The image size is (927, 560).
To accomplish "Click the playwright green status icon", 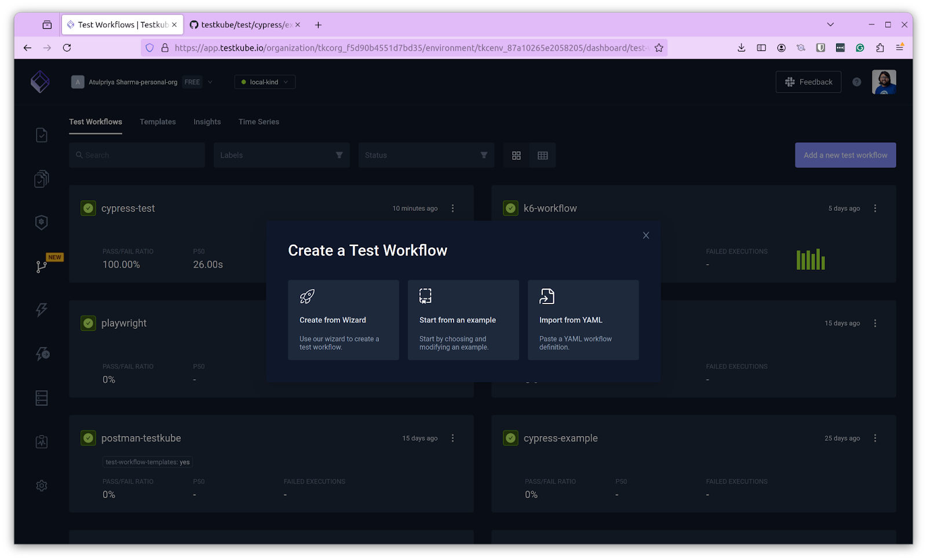I will [x=88, y=323].
